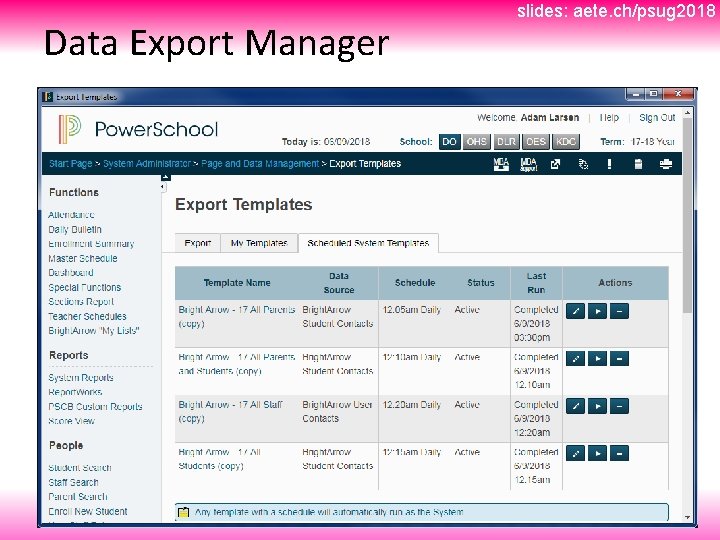The width and height of the screenshot is (720, 540).
Task: Switch to the Export tab
Action: pos(197,243)
